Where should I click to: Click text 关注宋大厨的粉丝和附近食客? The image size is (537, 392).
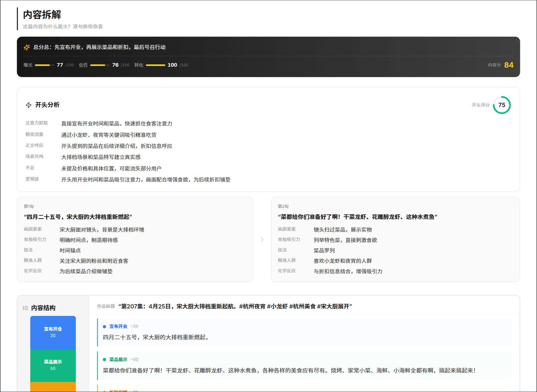[x=94, y=261]
